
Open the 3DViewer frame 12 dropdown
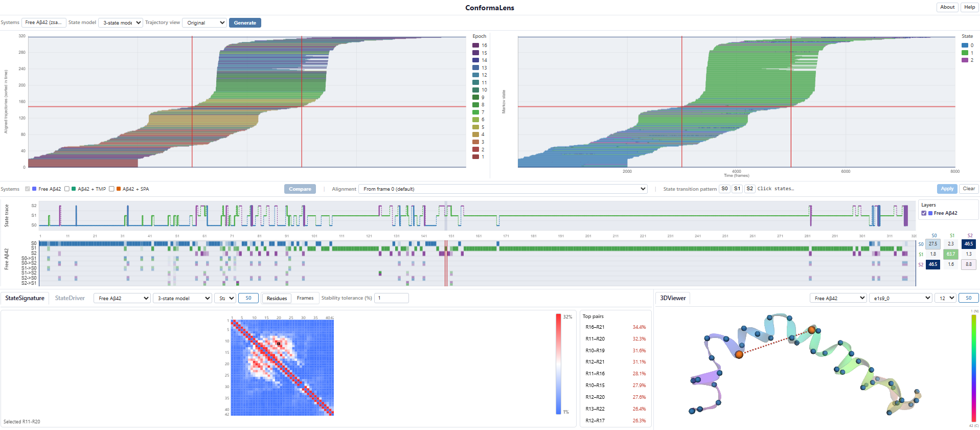pos(945,298)
